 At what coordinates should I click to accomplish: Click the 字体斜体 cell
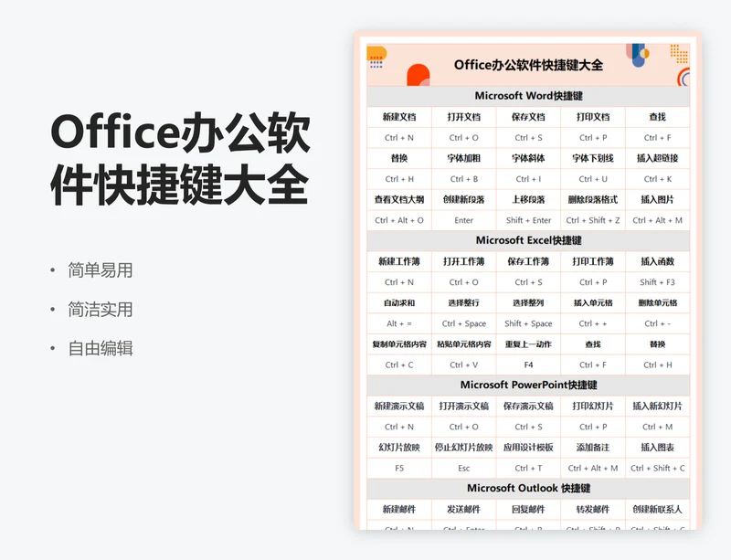(x=528, y=159)
